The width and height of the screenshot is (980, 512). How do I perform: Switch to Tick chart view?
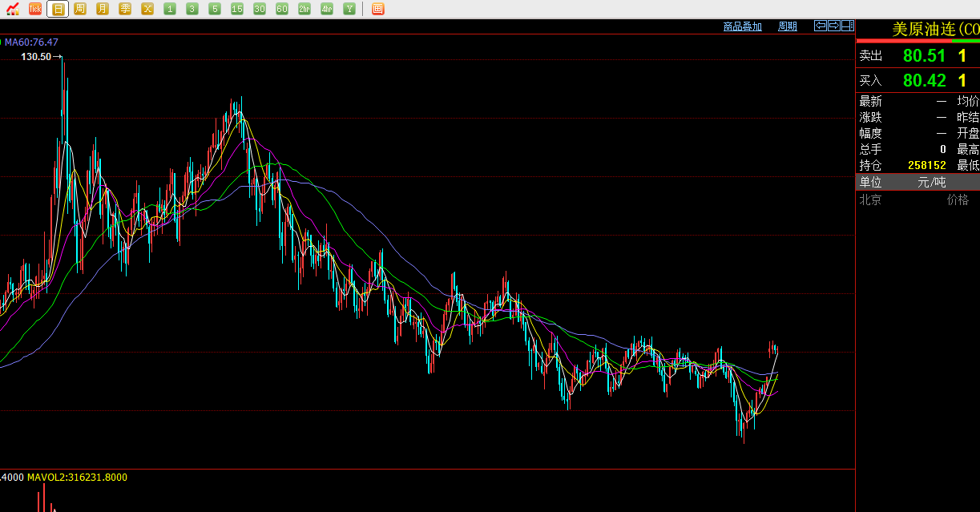coord(35,9)
